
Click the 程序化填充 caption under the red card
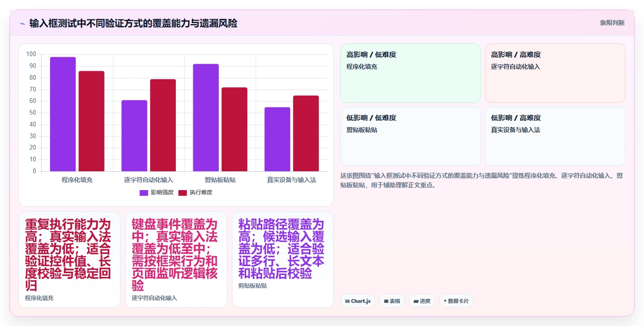[x=39, y=298]
